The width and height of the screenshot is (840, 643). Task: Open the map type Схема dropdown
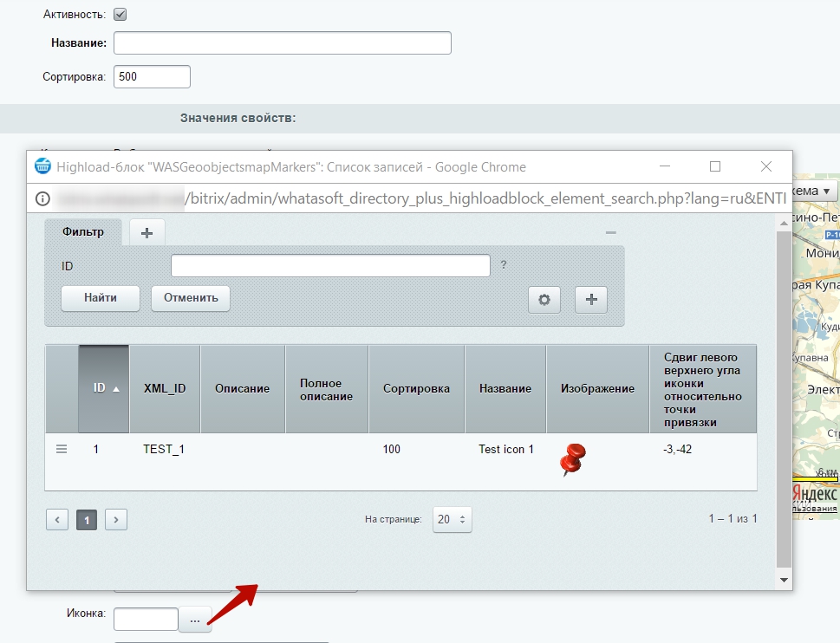(x=813, y=191)
